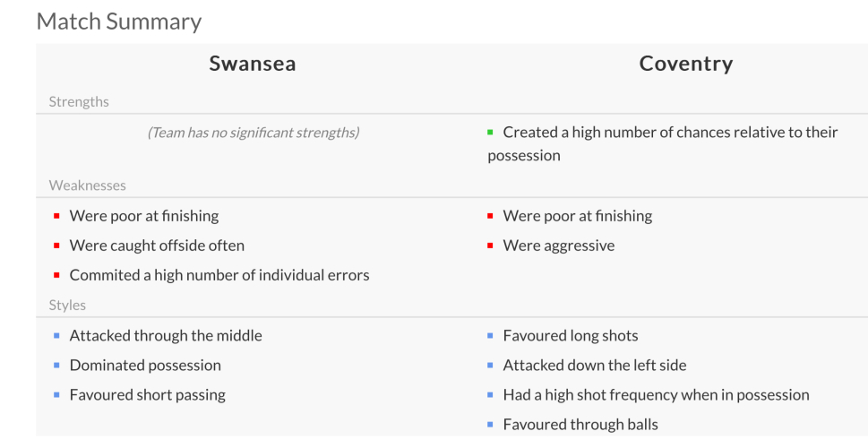Click red bullet beside 'Were aggressive'
The image size is (868, 448).
pyautogui.click(x=490, y=246)
